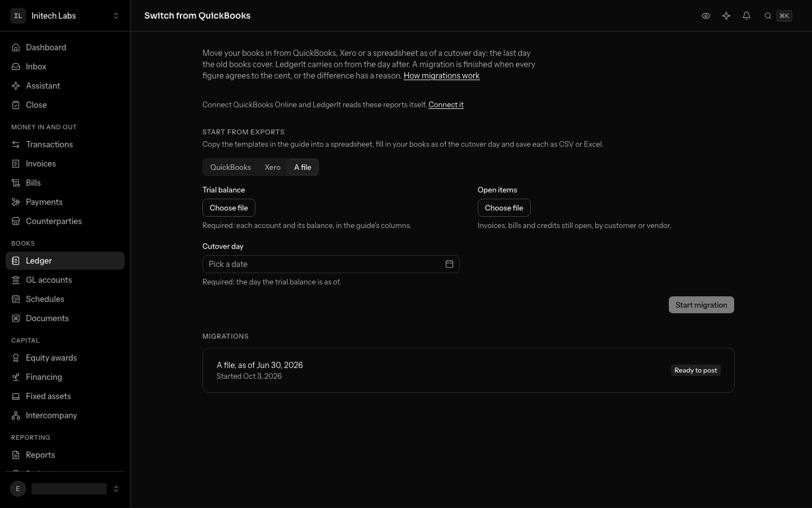Image resolution: width=812 pixels, height=508 pixels.
Task: Open the migration as of Jun 30, 2026
Action: (x=469, y=370)
